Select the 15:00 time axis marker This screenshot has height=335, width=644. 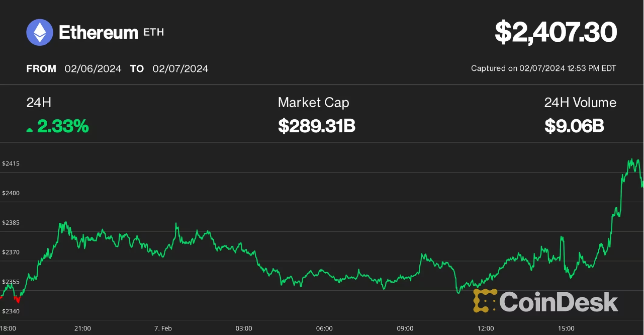566,328
